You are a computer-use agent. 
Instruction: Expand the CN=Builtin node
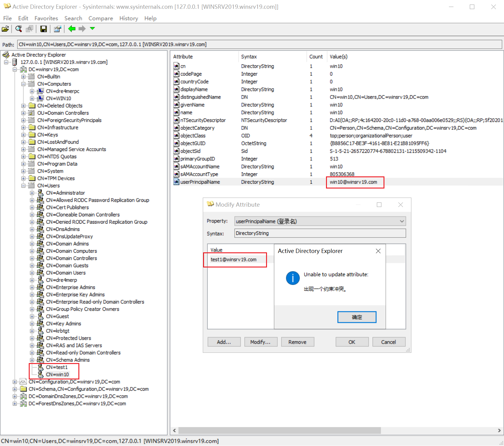pyautogui.click(x=23, y=77)
